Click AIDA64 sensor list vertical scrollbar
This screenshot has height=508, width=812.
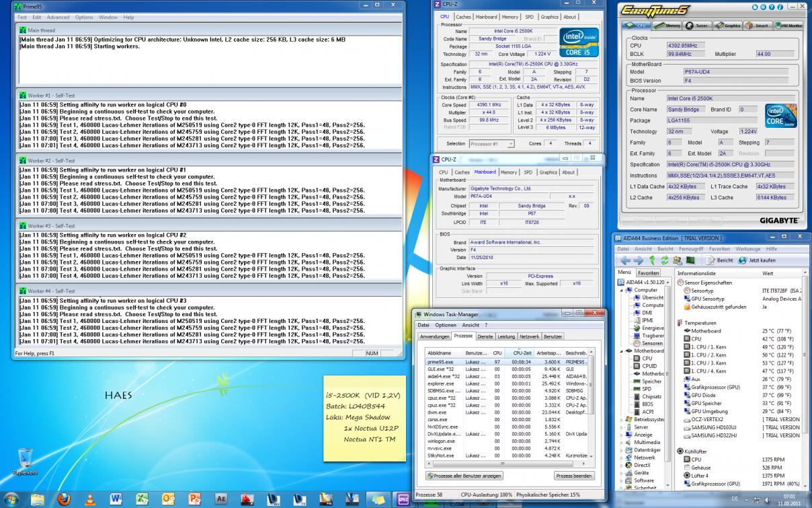pos(806,377)
